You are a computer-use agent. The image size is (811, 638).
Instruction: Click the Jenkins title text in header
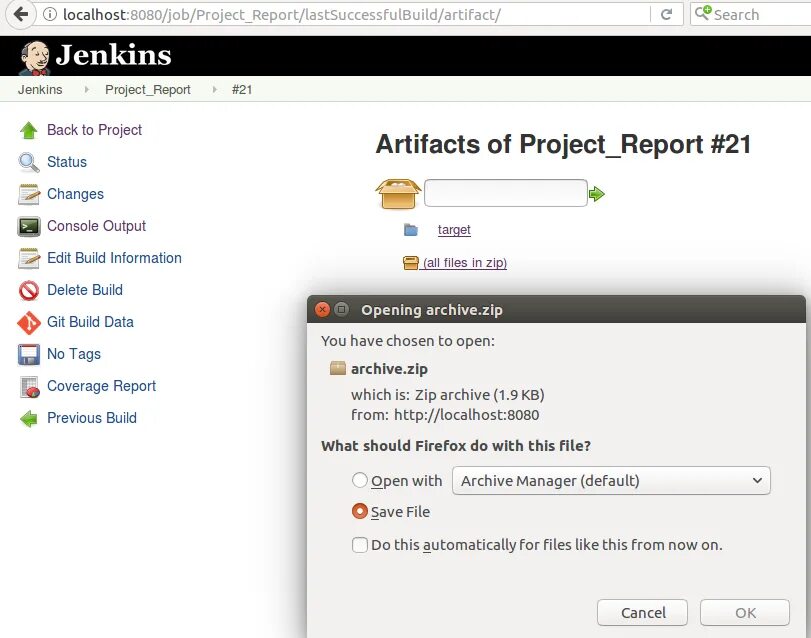pos(113,55)
